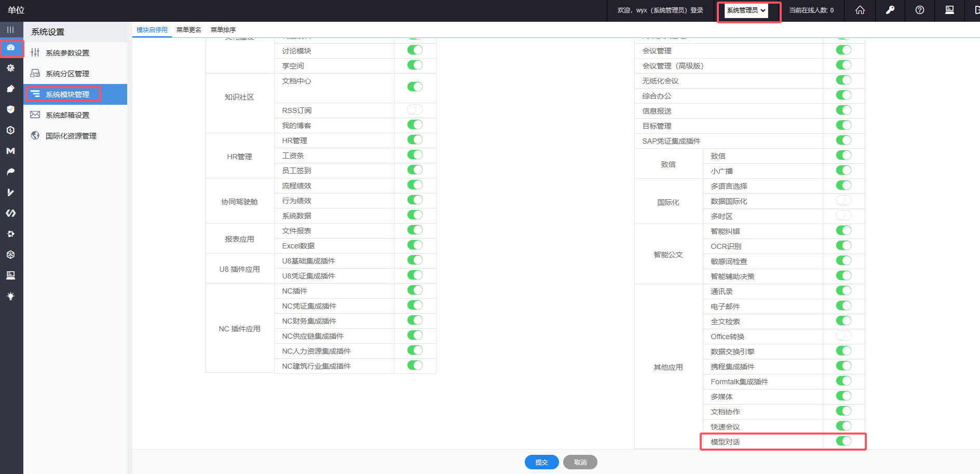This screenshot has width=980, height=474.
Task: Toggle the 无纸化会议 switch
Action: 843,80
